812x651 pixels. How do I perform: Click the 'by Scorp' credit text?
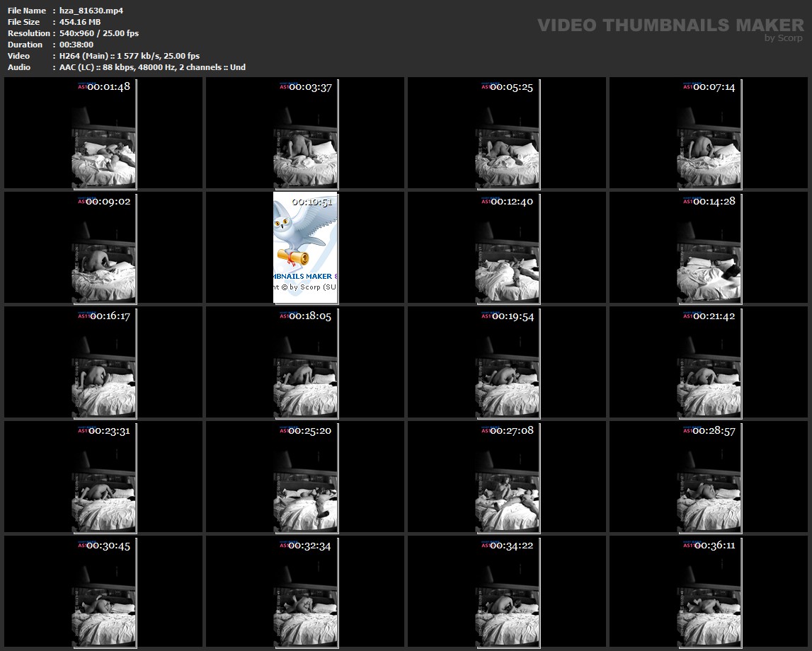tap(784, 38)
